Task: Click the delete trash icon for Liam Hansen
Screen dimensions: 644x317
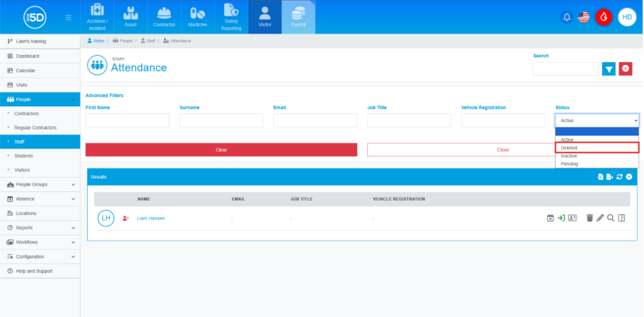Action: 589,218
